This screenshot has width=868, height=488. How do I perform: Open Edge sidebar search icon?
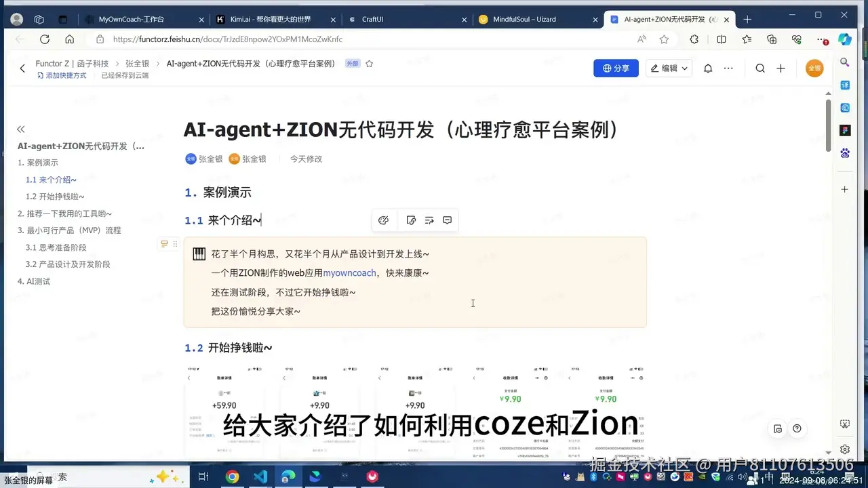(845, 62)
